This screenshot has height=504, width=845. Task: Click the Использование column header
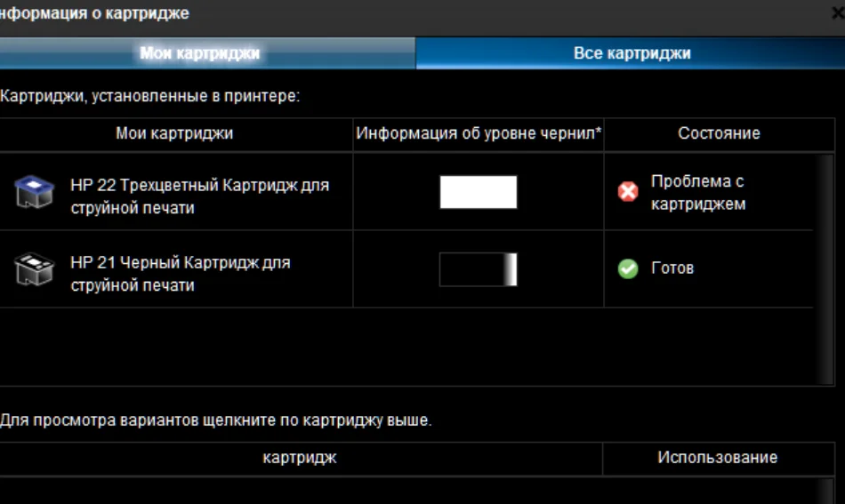click(x=717, y=458)
